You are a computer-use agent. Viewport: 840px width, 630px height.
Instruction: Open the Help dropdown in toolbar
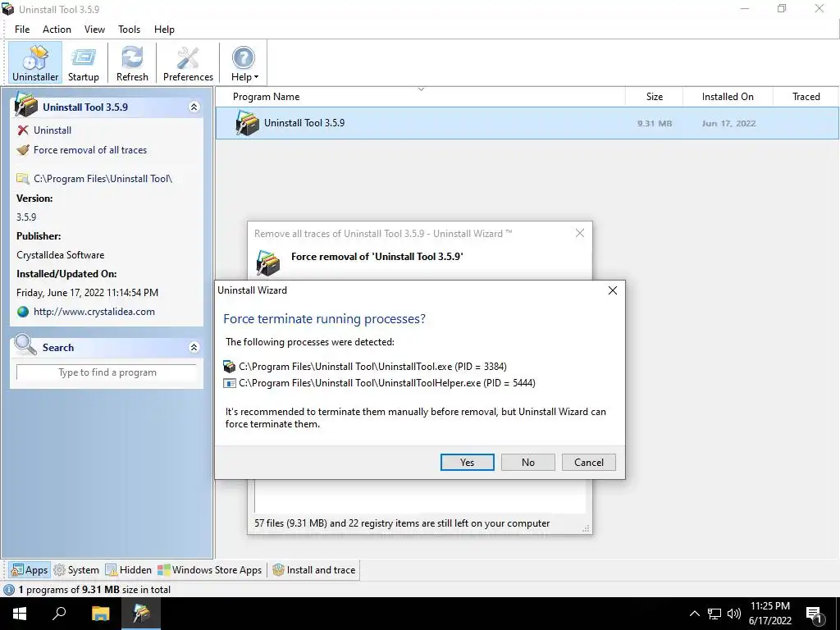(244, 63)
